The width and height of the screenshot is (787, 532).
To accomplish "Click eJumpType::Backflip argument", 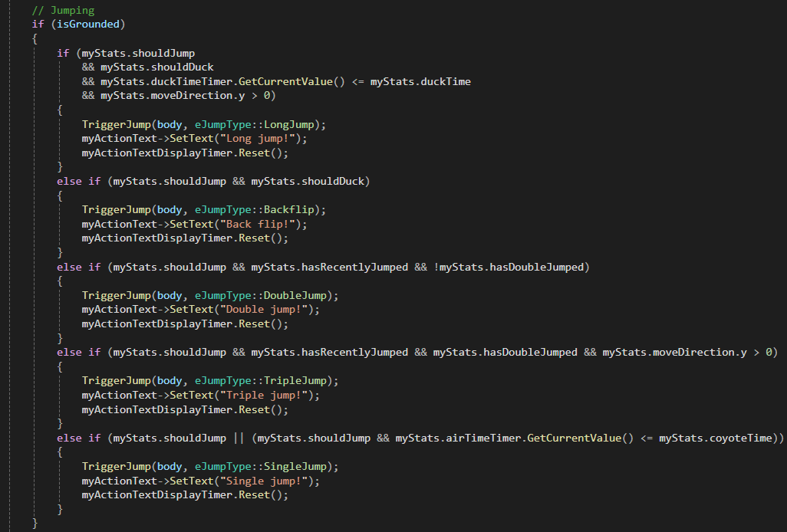I will (255, 209).
